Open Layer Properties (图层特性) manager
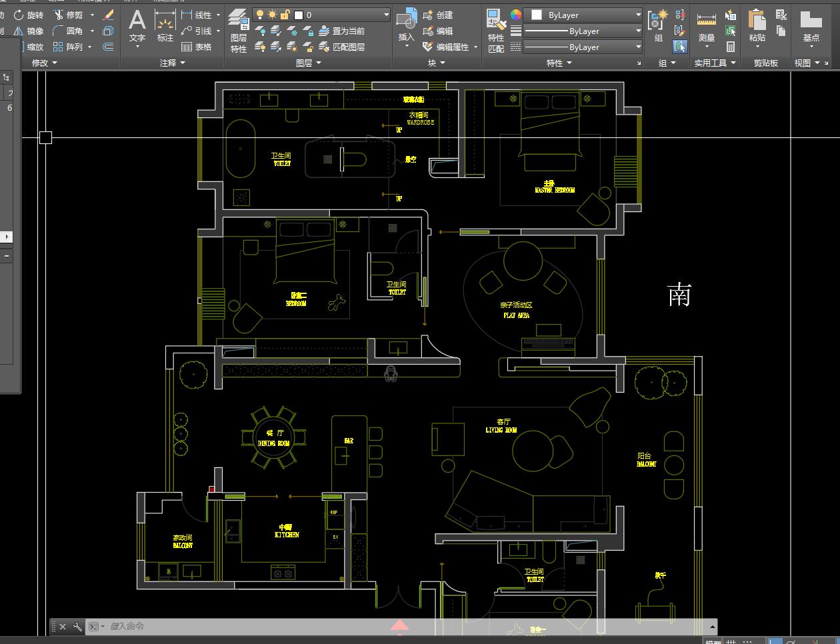This screenshot has width=840, height=644. [x=239, y=31]
